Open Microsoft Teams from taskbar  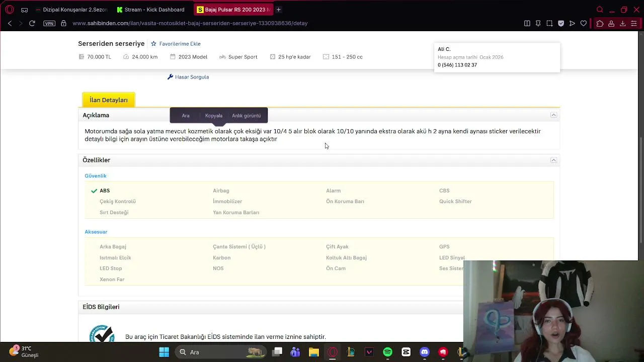295,352
